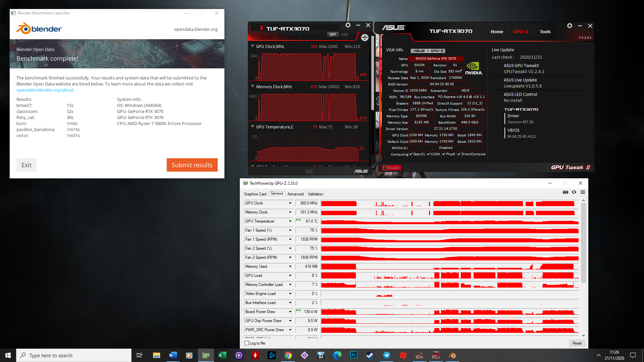Open Memory Used sensor dropdown
Screen dimensions: 644x362
point(290,266)
